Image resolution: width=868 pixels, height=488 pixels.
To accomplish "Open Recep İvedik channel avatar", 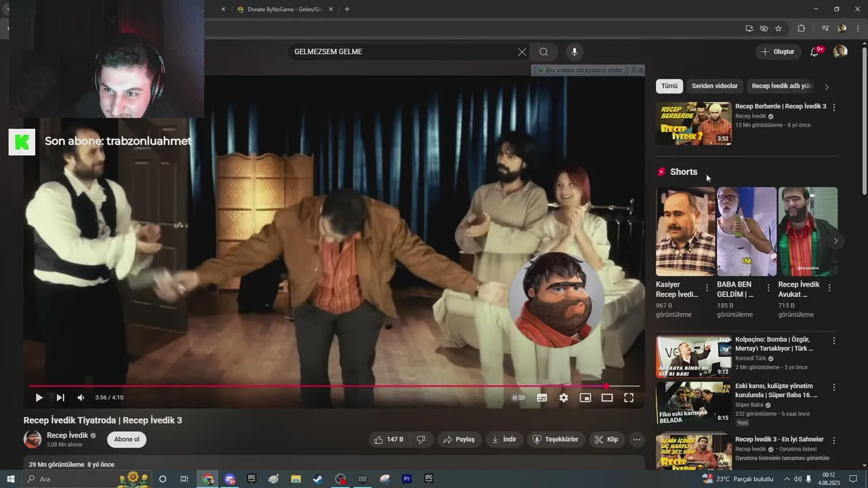I will (x=33, y=439).
